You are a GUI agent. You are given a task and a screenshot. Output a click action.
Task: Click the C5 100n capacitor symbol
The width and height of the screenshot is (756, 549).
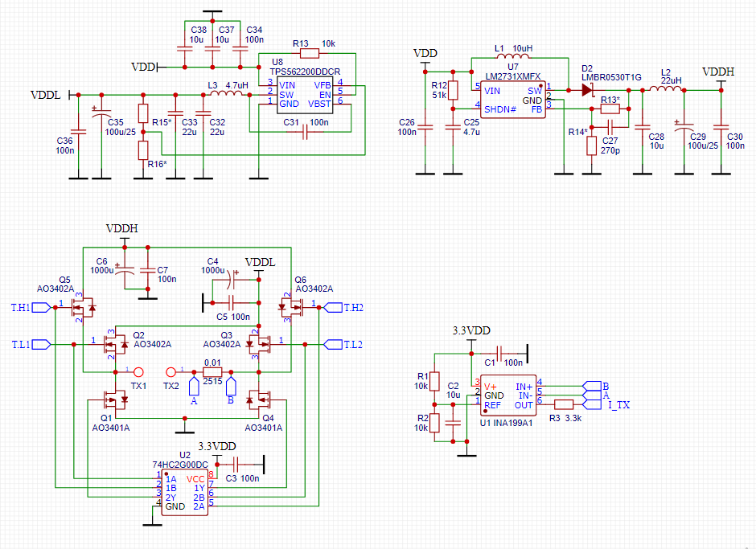232,303
